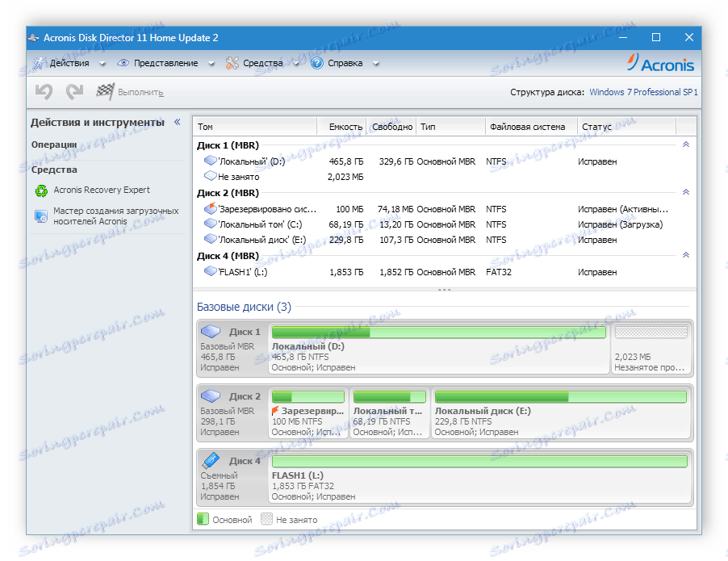Select the 'Локальный том' (C:) row name
This screenshot has width=728, height=561.
click(260, 224)
